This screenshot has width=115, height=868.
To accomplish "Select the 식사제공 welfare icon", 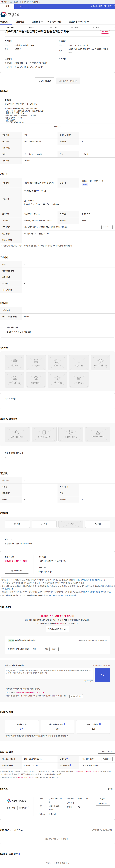I will 79,380.
